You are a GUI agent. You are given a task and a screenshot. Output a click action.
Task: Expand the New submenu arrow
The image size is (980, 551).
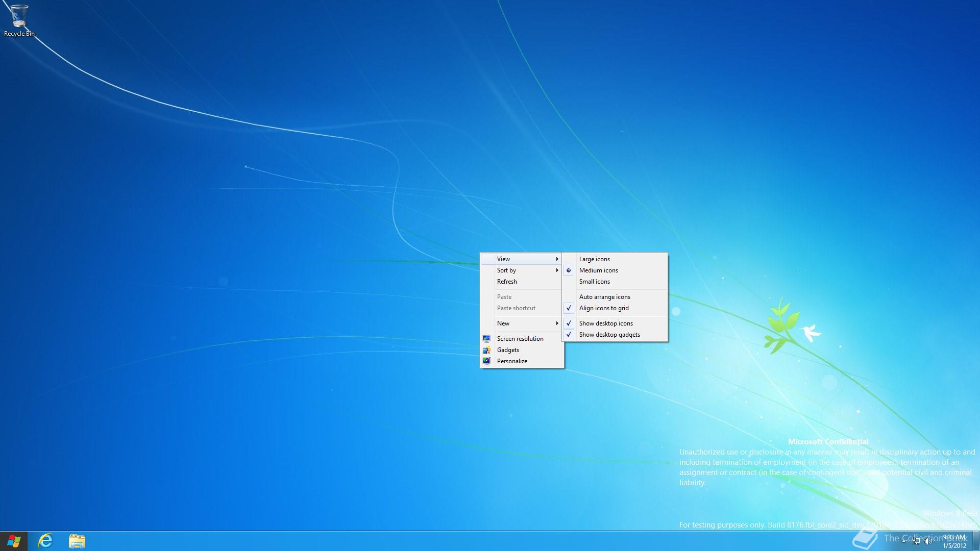(557, 323)
